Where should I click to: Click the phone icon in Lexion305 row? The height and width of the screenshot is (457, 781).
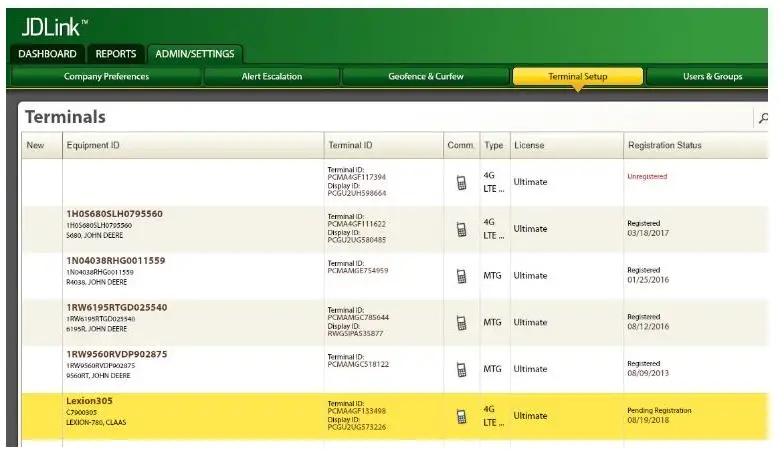pos(462,417)
